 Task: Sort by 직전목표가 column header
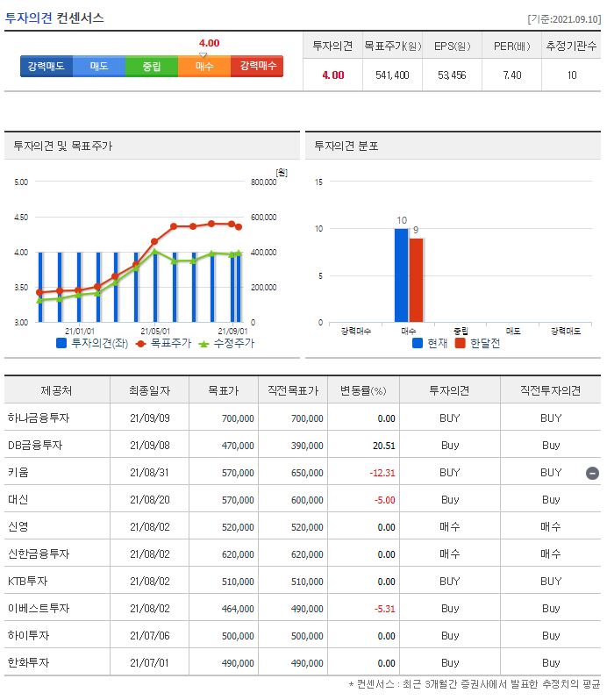293,390
